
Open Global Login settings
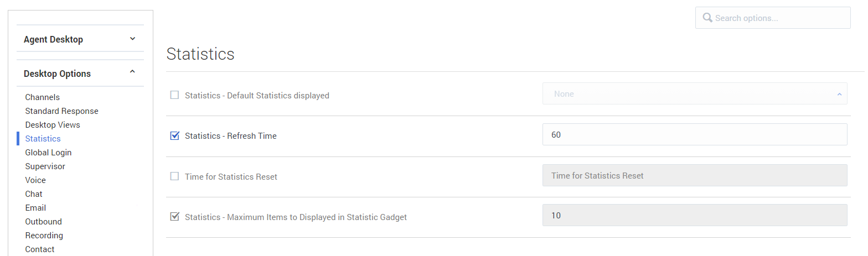pos(48,153)
